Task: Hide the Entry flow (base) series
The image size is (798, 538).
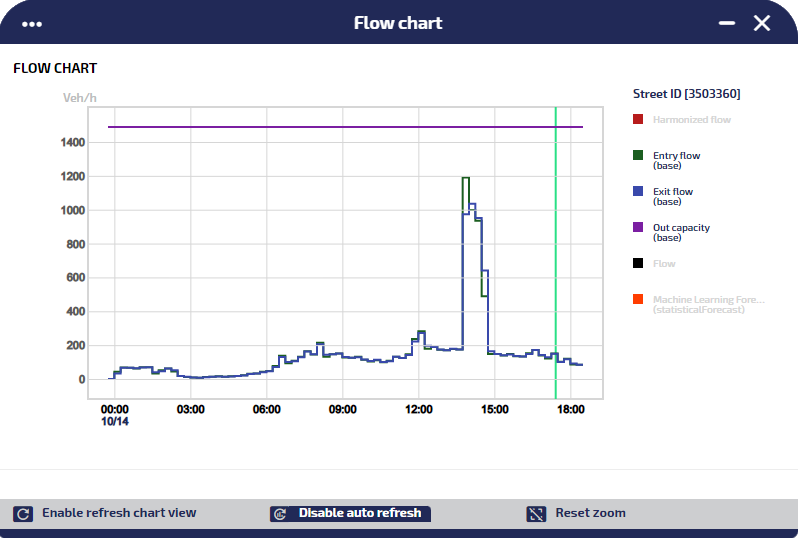Action: coord(676,160)
